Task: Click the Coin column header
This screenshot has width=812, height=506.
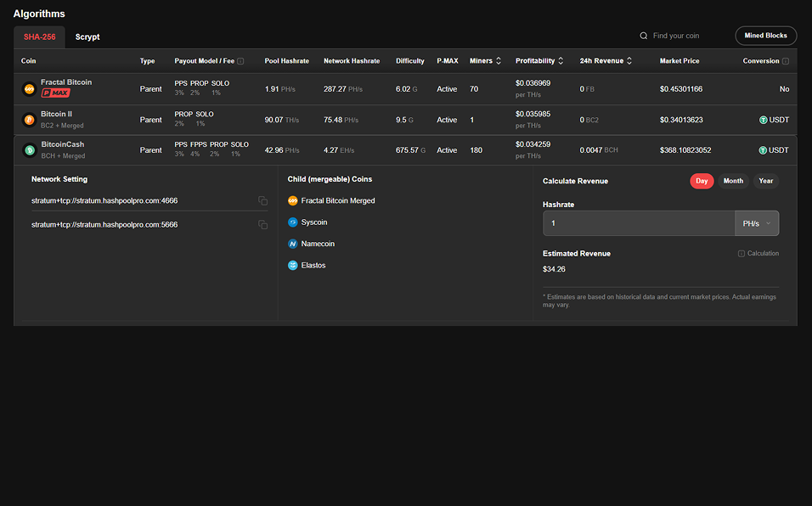Action: click(29, 61)
